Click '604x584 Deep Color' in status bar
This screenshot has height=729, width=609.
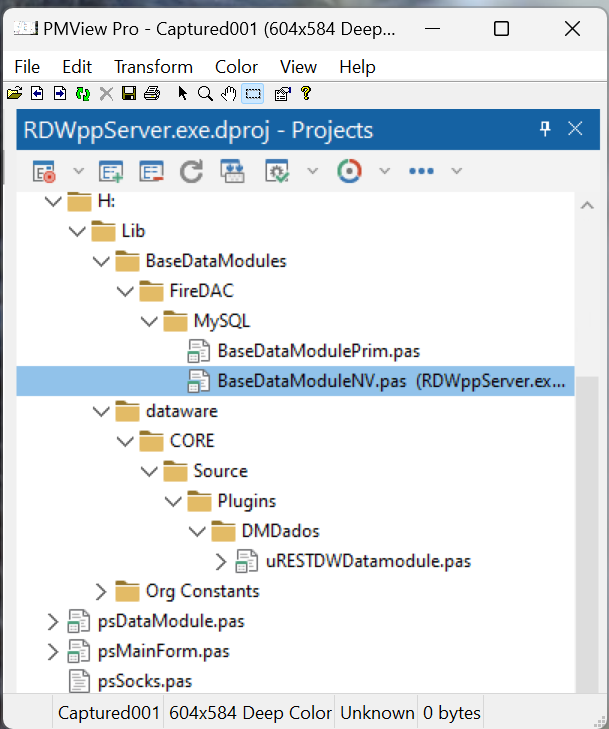click(250, 713)
